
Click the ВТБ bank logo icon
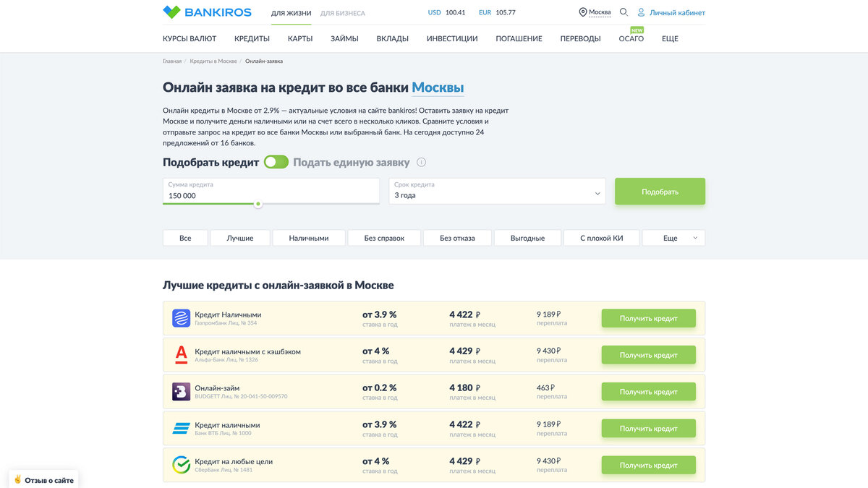click(181, 429)
